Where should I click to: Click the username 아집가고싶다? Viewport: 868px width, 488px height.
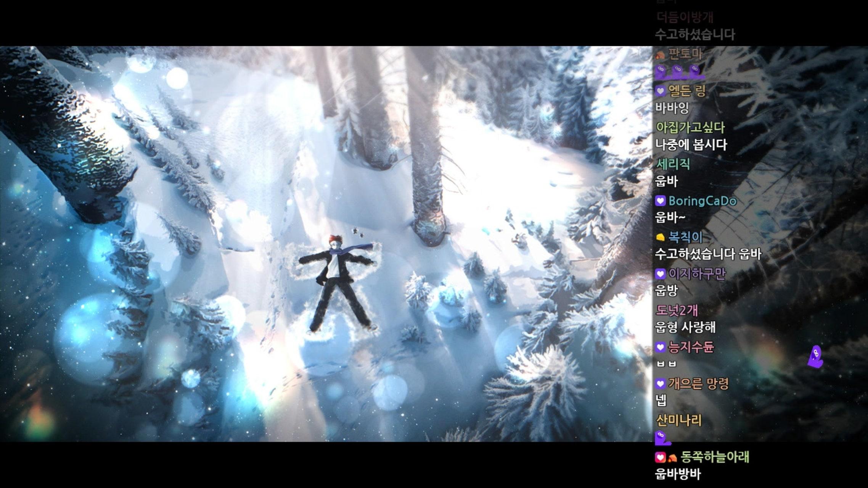coord(690,127)
